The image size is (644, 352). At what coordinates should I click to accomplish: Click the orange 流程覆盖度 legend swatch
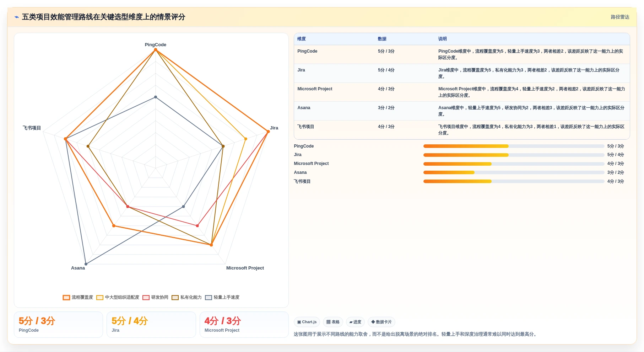pos(66,298)
